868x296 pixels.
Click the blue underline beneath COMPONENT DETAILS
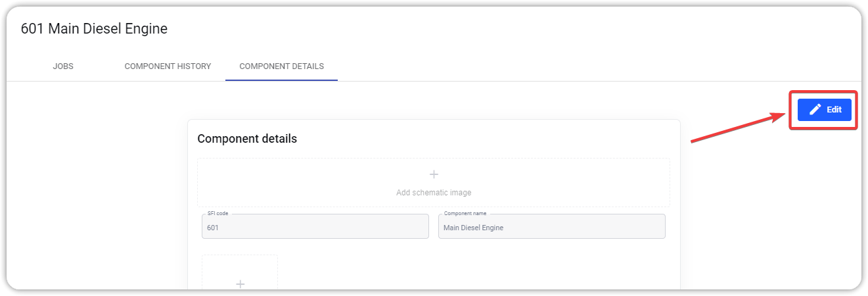click(281, 80)
